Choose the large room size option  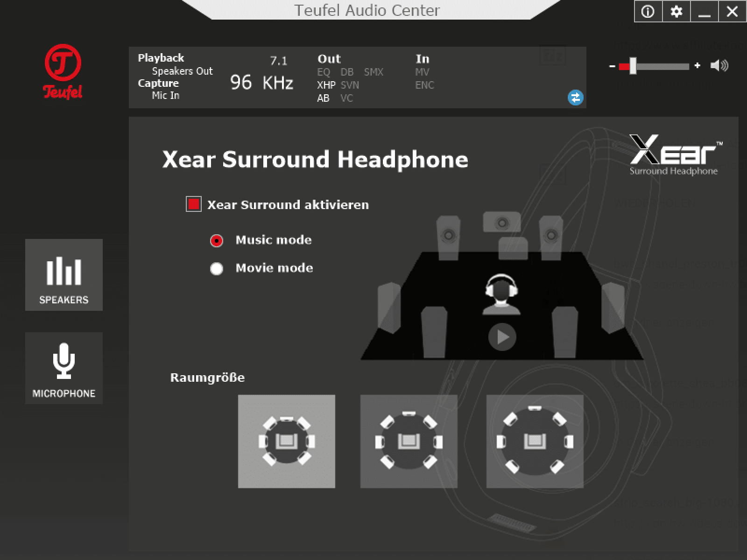535,441
